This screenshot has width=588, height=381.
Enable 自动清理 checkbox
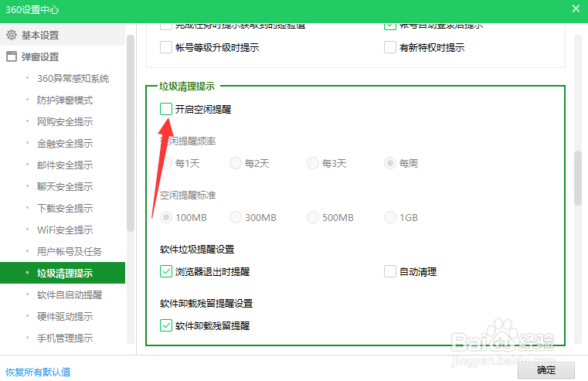pos(390,271)
